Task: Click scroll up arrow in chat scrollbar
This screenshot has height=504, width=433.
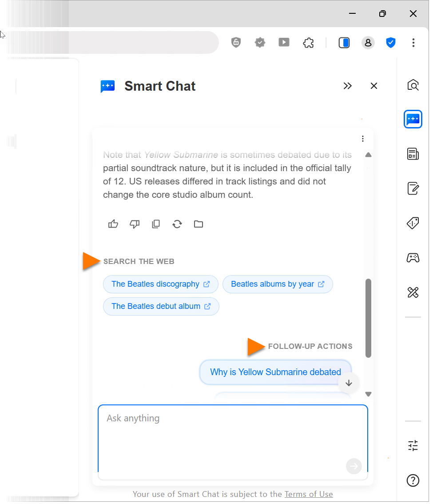Action: coord(369,155)
